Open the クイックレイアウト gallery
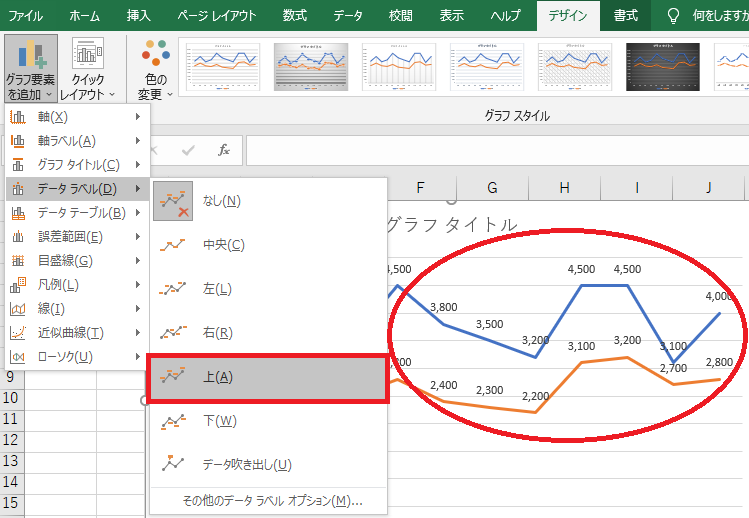Image resolution: width=749 pixels, height=518 pixels. pyautogui.click(x=88, y=68)
